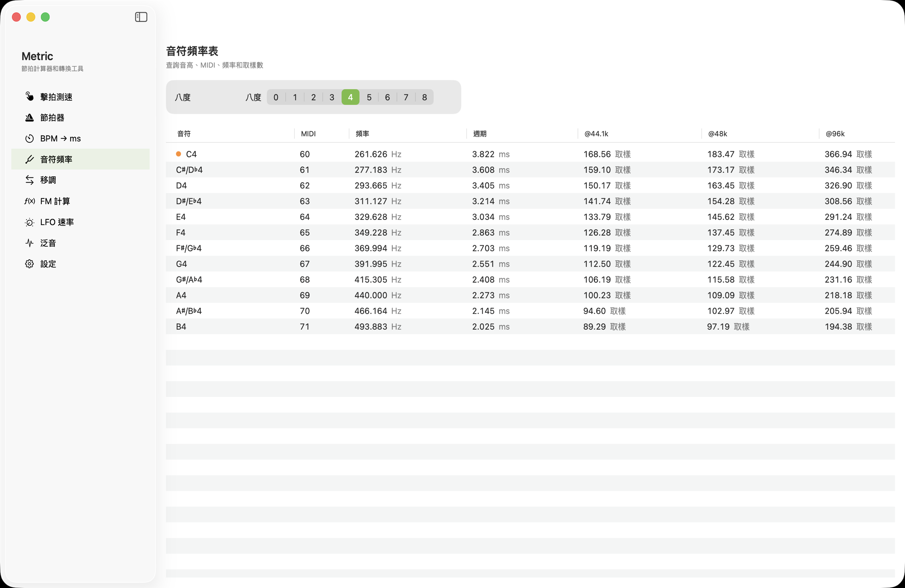The width and height of the screenshot is (905, 588).
Task: Click the 音符頻率表 page heading
Action: (x=192, y=51)
